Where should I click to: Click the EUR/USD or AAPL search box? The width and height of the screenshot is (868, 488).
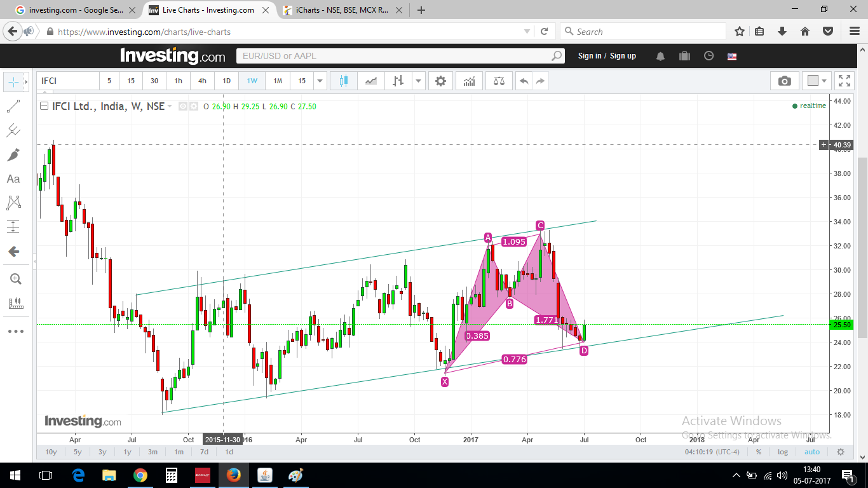click(400, 56)
